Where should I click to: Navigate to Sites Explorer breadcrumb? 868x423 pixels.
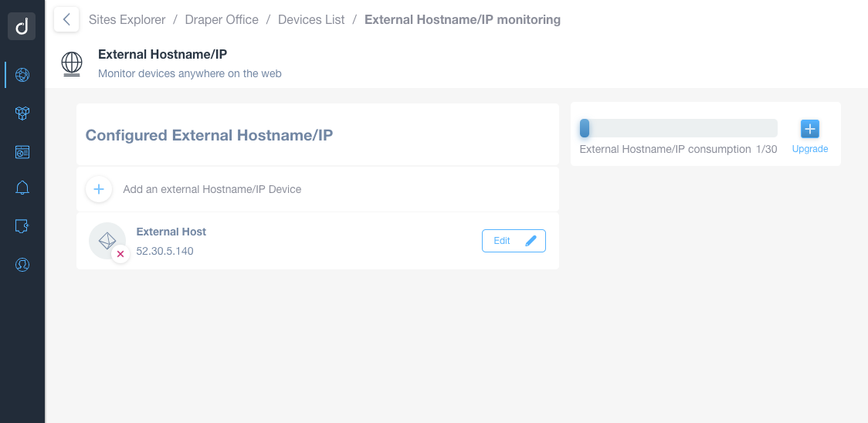point(127,20)
